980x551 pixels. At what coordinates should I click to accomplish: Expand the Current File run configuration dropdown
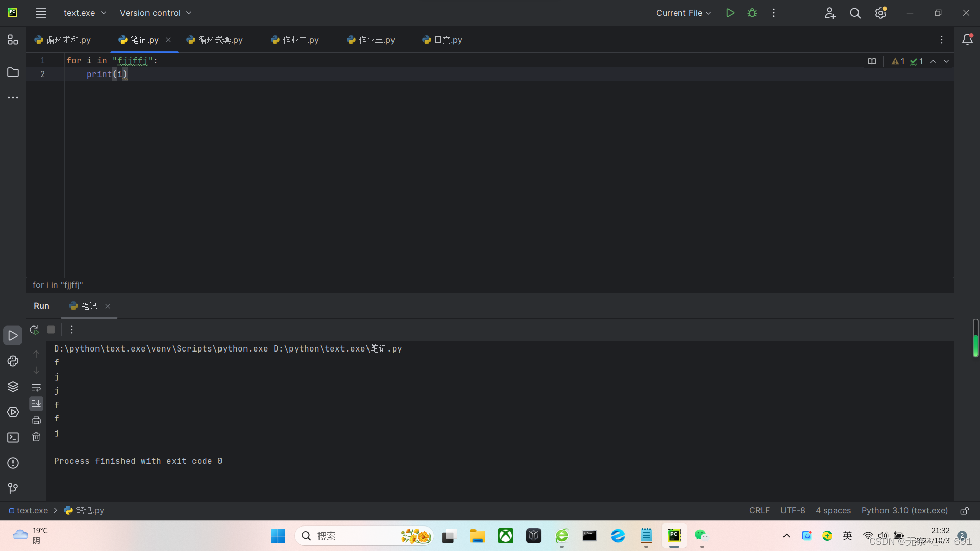pos(683,13)
